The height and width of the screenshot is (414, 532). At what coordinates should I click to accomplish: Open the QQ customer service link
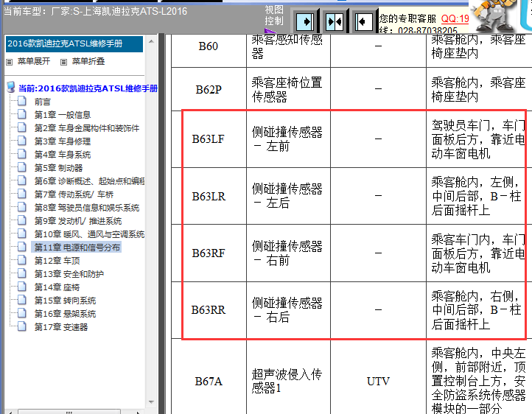click(x=455, y=18)
